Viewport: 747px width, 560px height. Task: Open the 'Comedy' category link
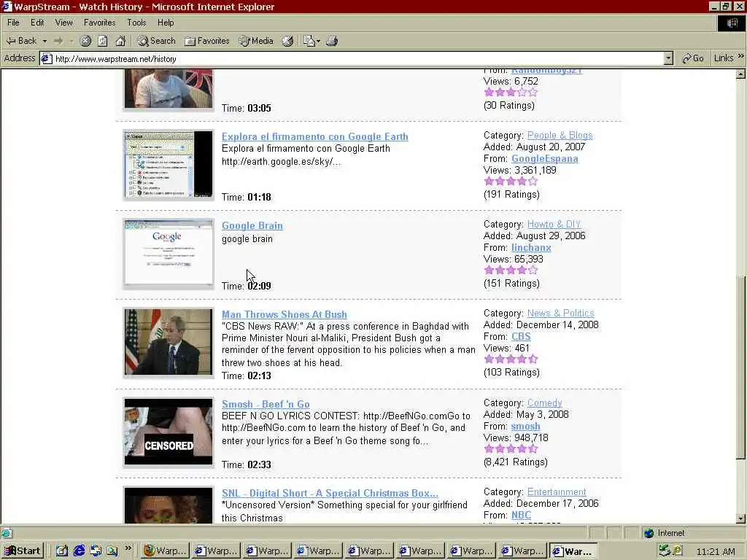[x=544, y=402]
